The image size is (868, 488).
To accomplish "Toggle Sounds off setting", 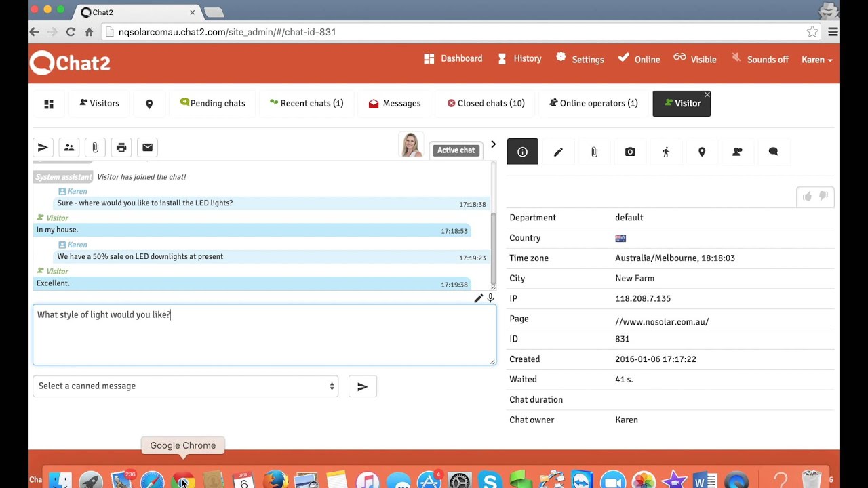I will (760, 59).
